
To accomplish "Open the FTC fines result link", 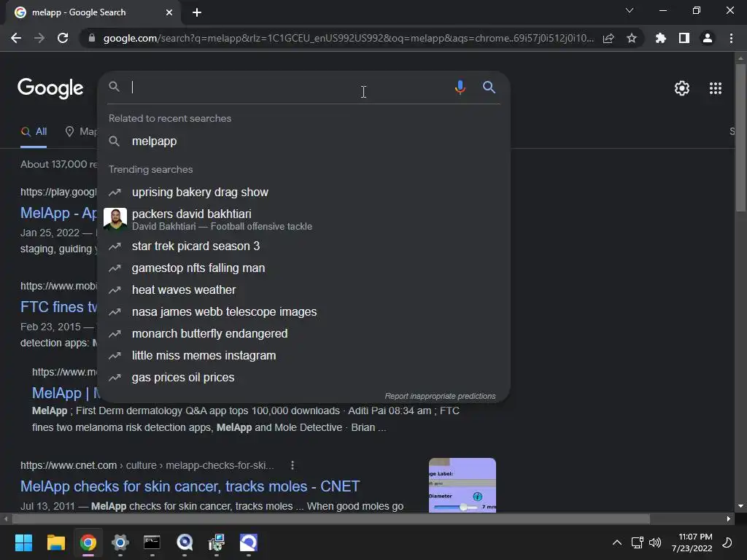I will pyautogui.click(x=58, y=307).
